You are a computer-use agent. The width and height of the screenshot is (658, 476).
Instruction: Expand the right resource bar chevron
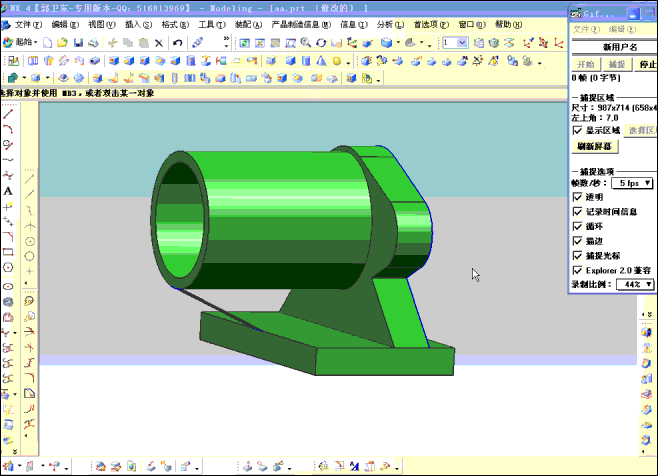[x=649, y=314]
